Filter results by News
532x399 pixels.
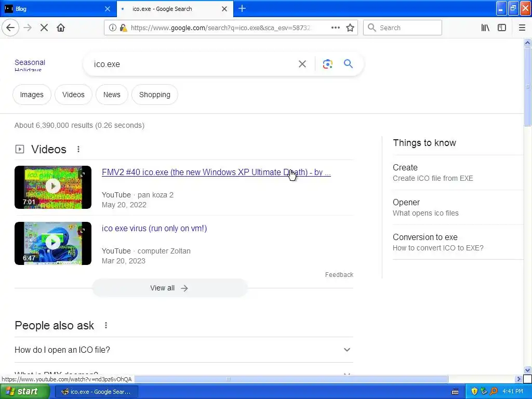coord(112,95)
